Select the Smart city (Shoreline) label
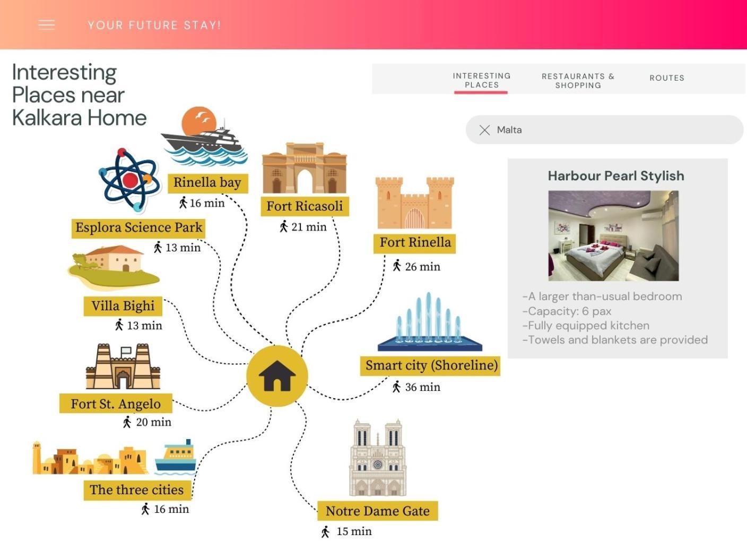The width and height of the screenshot is (747, 560). (431, 365)
